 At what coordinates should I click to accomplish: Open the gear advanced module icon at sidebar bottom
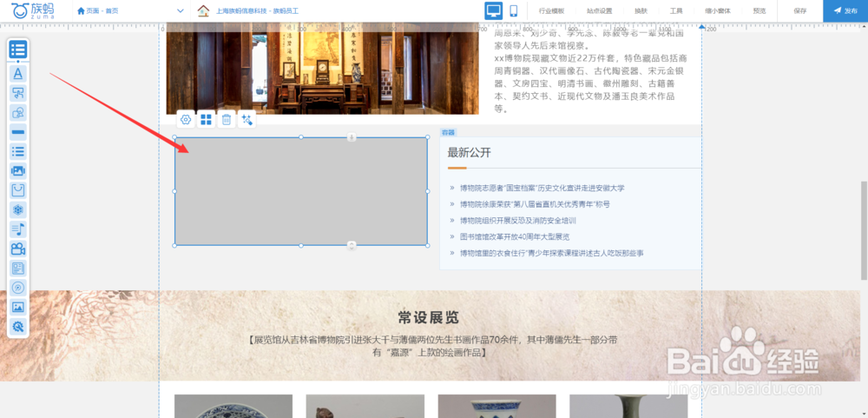17,327
